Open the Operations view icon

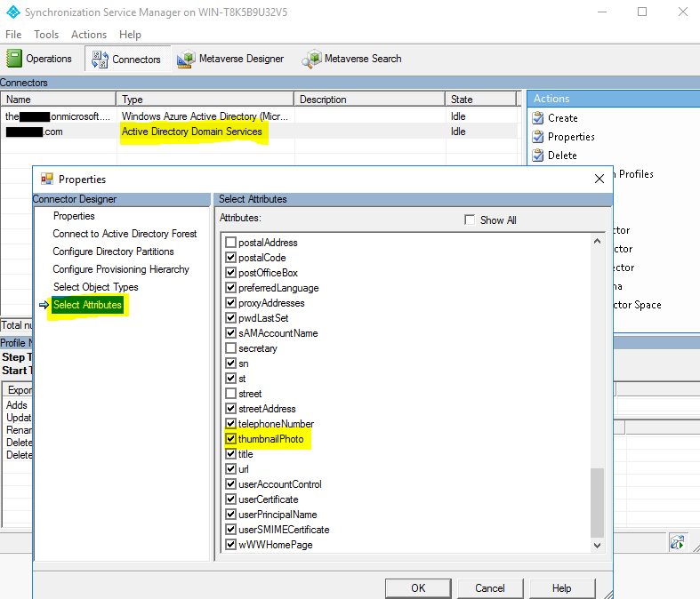[14, 59]
